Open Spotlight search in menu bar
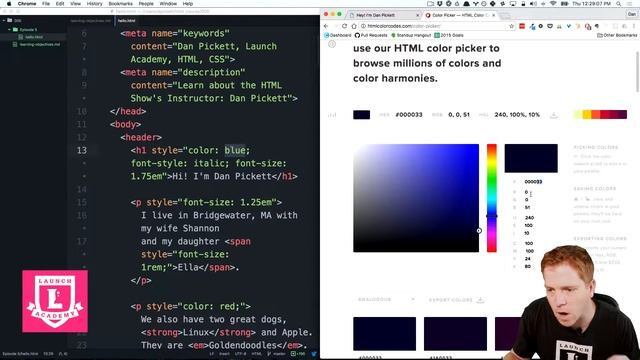640x360 pixels. [619, 4]
